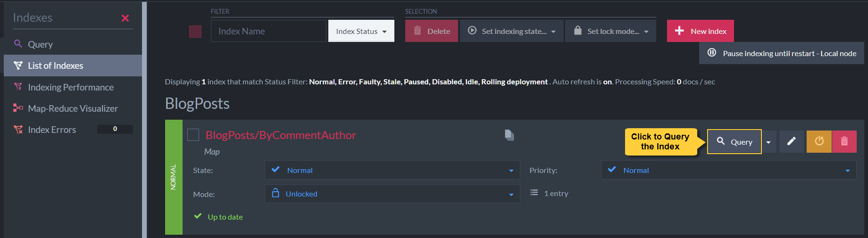Open the State Normal dropdown
868x238 pixels.
pos(392,170)
